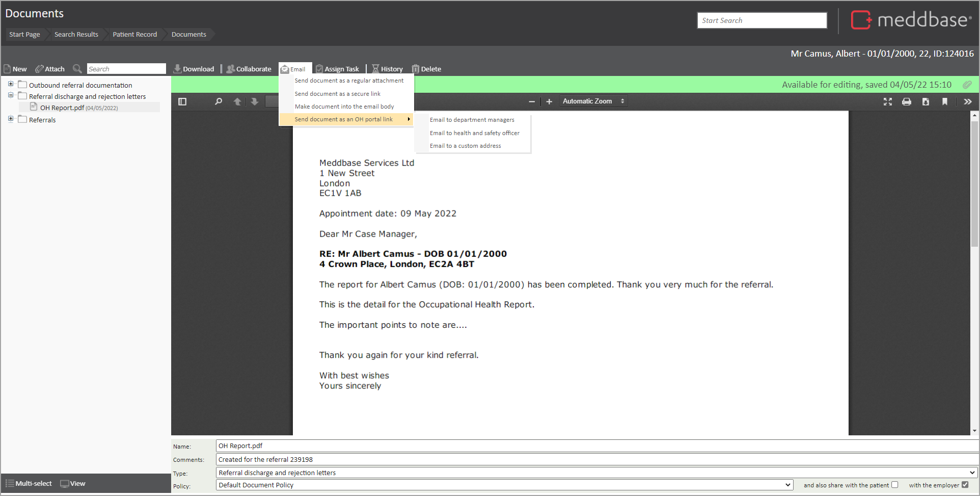Choose Send document as a secure link
Image resolution: width=980 pixels, height=496 pixels.
pos(337,94)
